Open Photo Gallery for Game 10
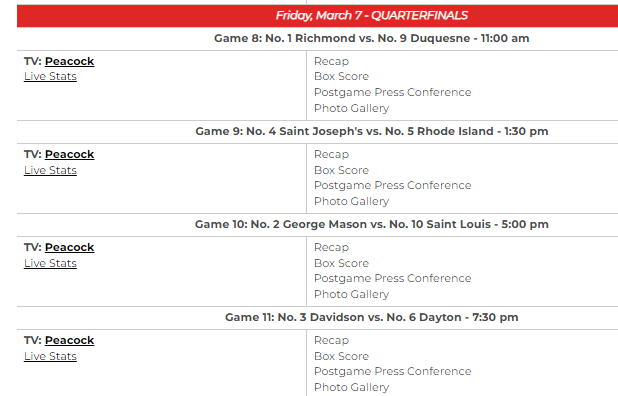618x396 pixels. click(352, 294)
